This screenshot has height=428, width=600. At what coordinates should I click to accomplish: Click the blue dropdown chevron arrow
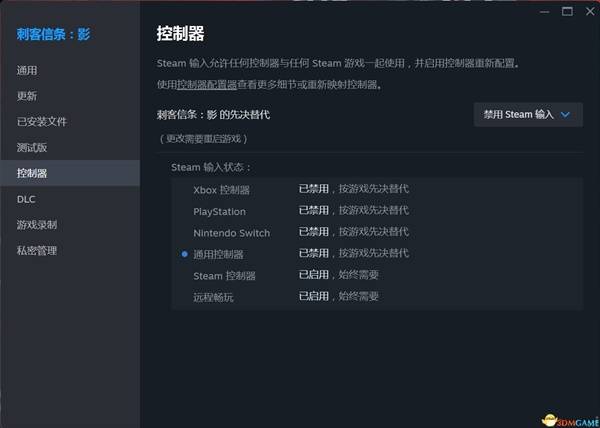point(565,114)
